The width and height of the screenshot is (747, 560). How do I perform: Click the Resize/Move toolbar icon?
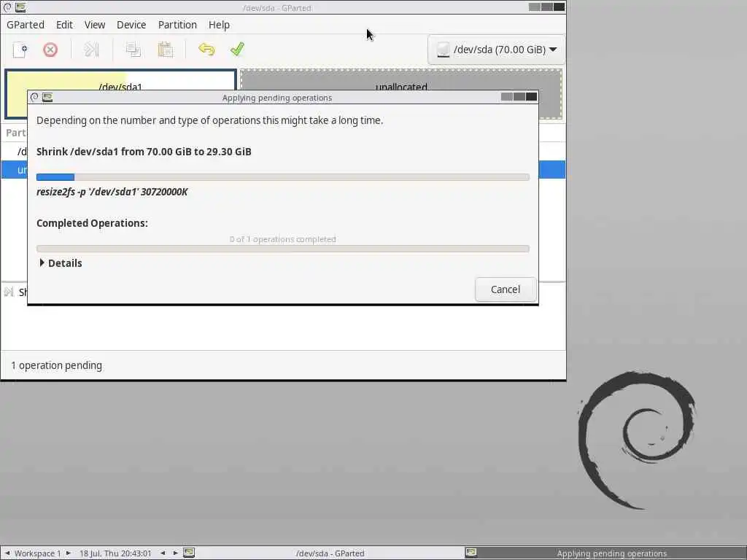(91, 50)
